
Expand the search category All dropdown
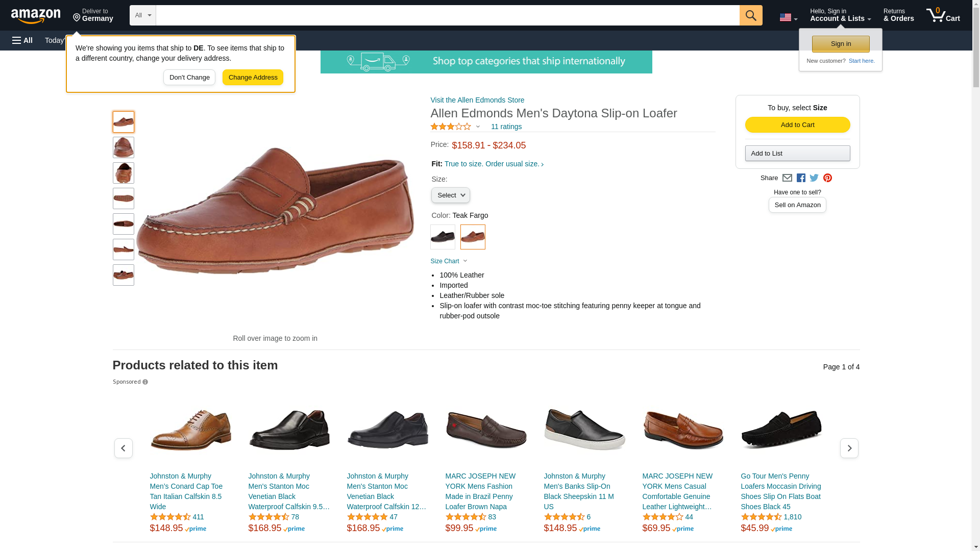tap(142, 15)
